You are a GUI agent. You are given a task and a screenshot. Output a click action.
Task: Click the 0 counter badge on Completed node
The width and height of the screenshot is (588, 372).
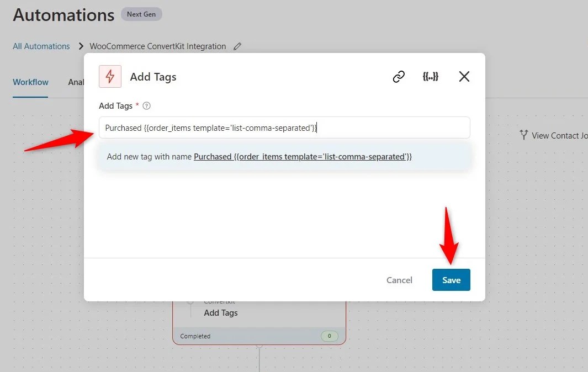330,336
